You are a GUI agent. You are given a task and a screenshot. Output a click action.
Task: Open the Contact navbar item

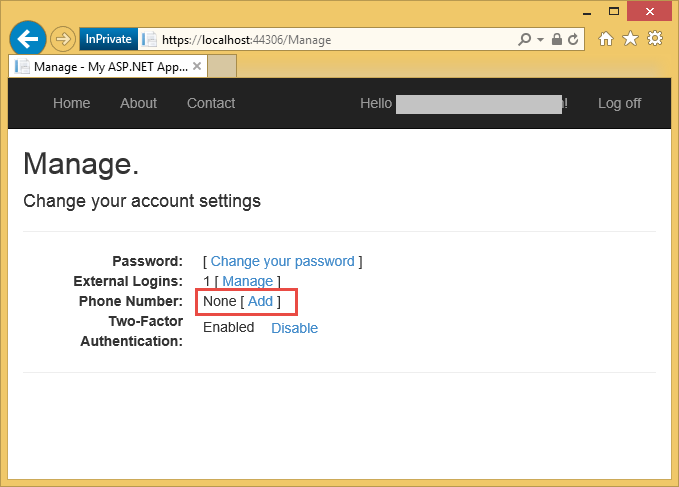tap(211, 103)
